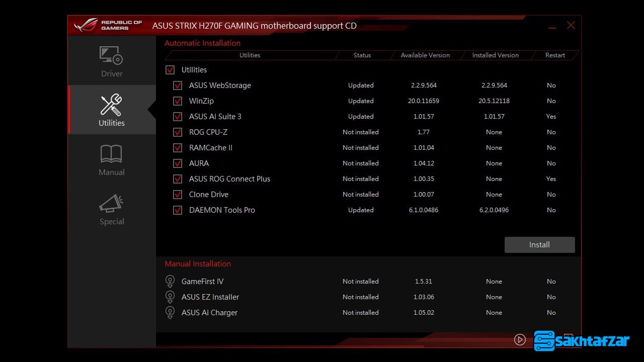Click GameFirst IV download icon
644x362 pixels.
(170, 282)
